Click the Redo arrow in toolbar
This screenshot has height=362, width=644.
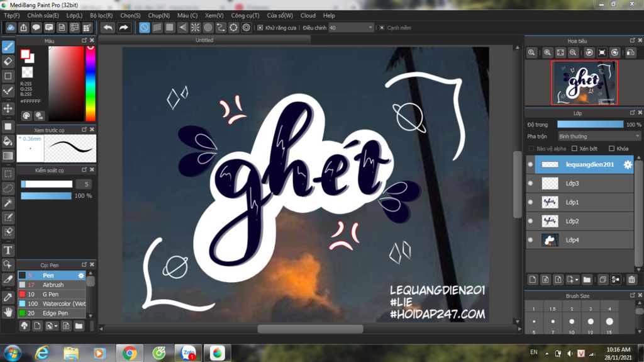[124, 28]
